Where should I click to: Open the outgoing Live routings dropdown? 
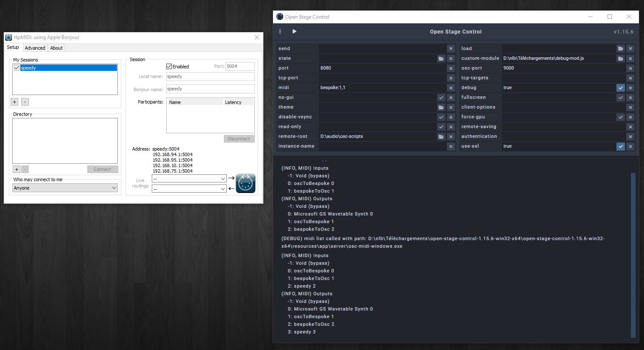pos(189,179)
